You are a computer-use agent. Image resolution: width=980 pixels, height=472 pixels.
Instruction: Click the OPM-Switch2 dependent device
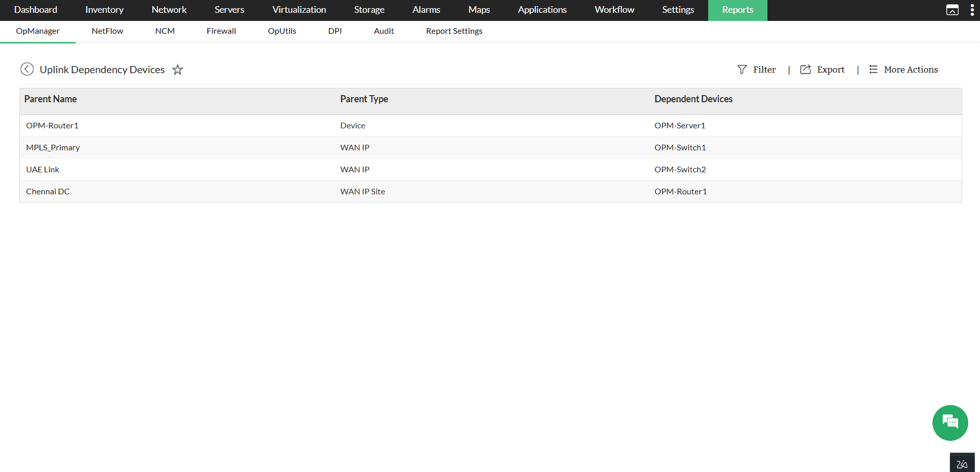pos(680,169)
